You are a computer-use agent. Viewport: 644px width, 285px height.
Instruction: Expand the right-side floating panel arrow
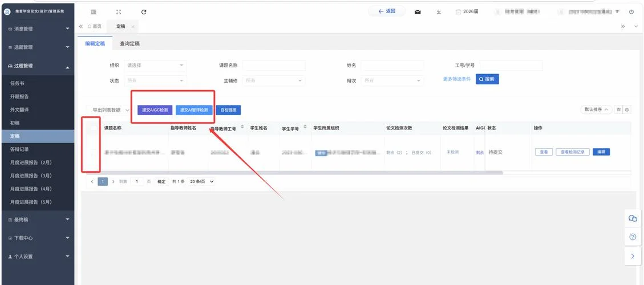coord(633,255)
